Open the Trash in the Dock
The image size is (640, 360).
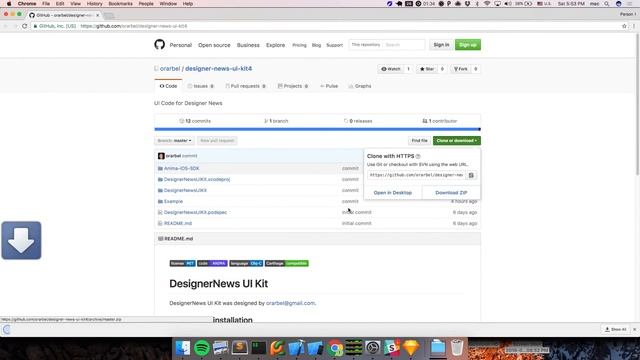pyautogui.click(x=457, y=348)
